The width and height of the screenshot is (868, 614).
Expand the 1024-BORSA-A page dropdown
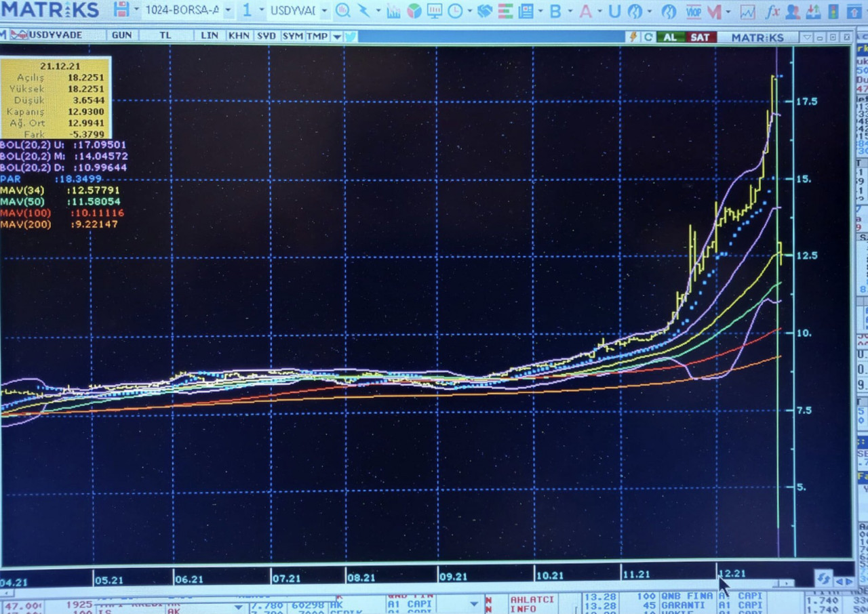[228, 11]
